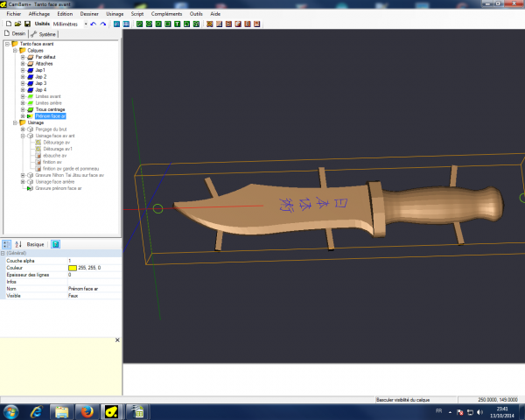Close the yellow message panel
This screenshot has height=420, width=525.
[117, 340]
